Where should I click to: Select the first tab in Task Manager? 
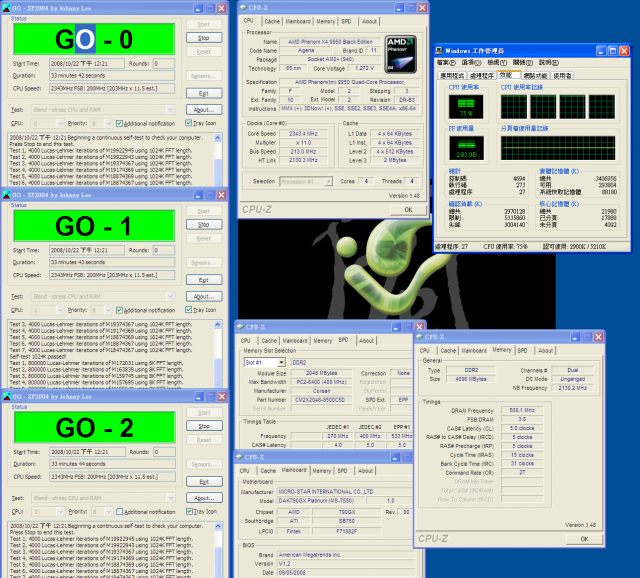tap(452, 76)
